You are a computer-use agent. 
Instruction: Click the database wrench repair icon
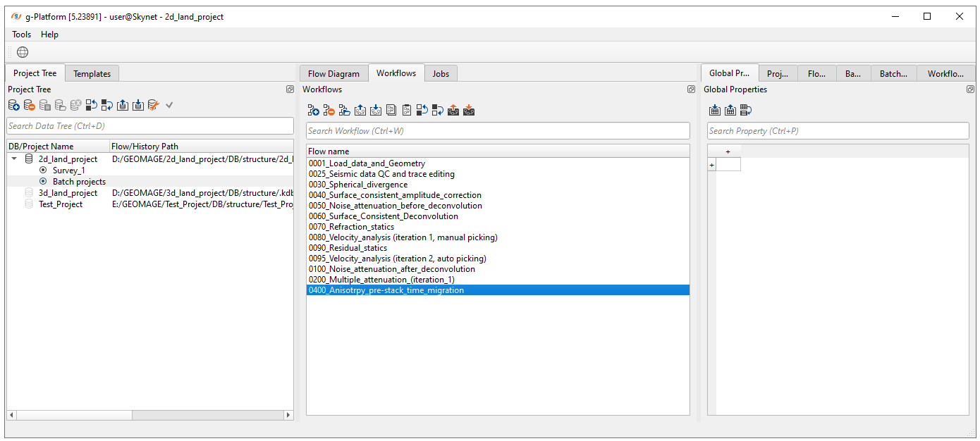tap(153, 105)
